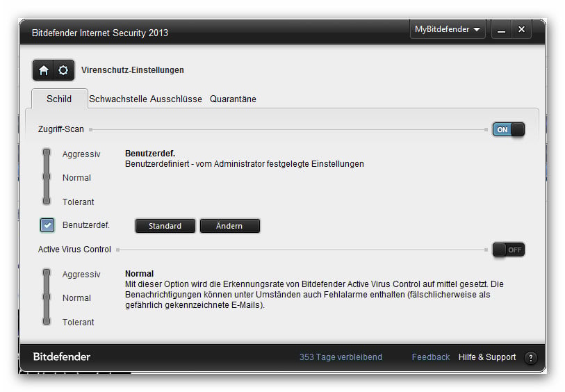
Task: Open the Ausschlüsse tab
Action: [177, 99]
